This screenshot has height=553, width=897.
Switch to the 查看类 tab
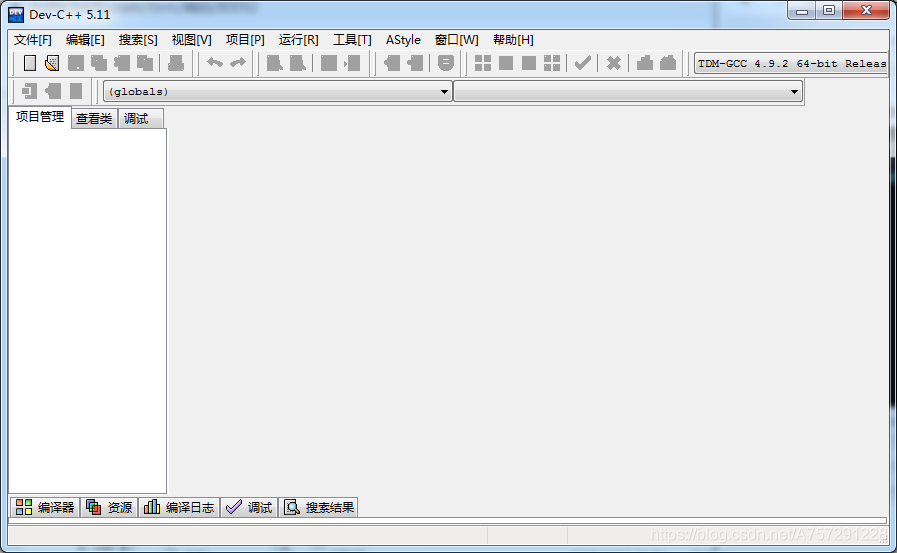pyautogui.click(x=94, y=118)
